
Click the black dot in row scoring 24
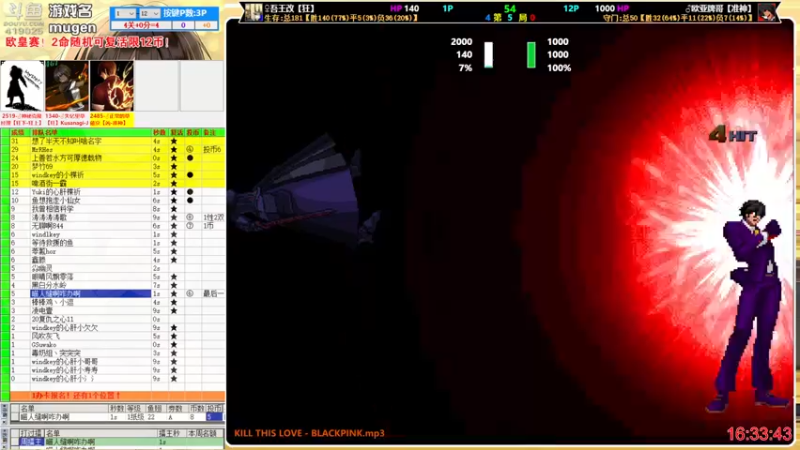[x=190, y=158]
